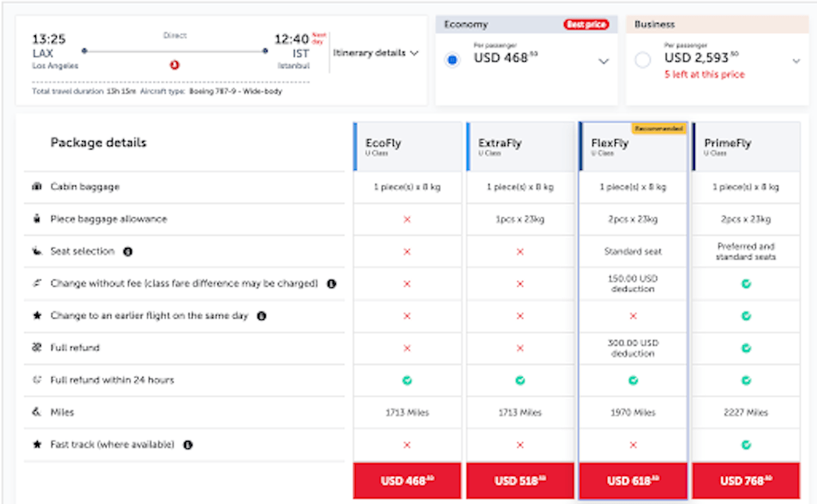
Task: Expand the Business price chevron
Action: [x=795, y=61]
